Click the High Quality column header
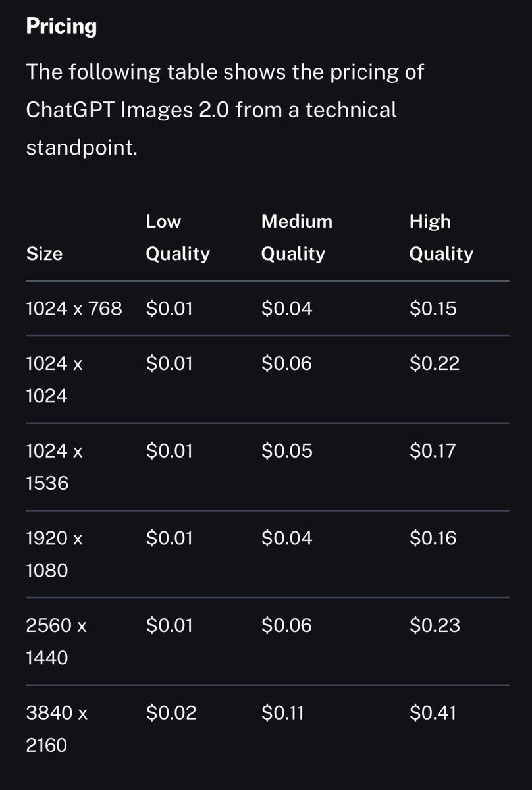Screen dimensions: 532x790 pos(441,238)
